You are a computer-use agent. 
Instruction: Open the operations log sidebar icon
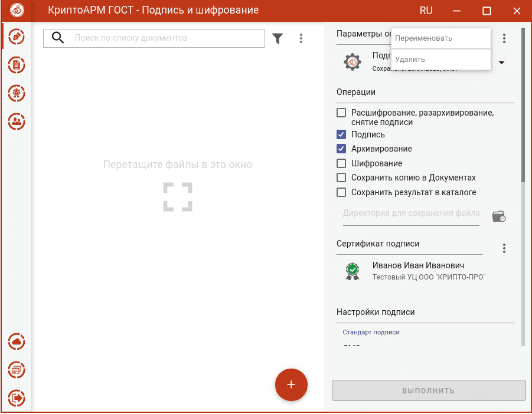click(17, 370)
